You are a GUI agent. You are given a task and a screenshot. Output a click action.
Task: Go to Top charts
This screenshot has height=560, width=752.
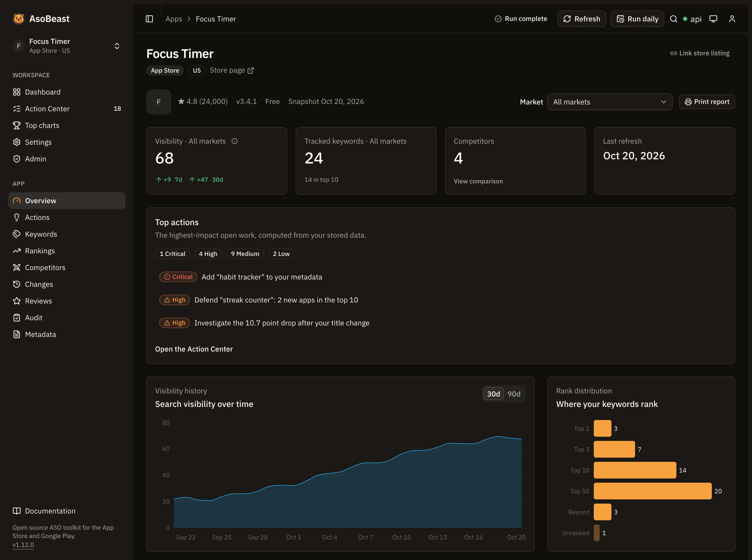[x=67, y=125]
